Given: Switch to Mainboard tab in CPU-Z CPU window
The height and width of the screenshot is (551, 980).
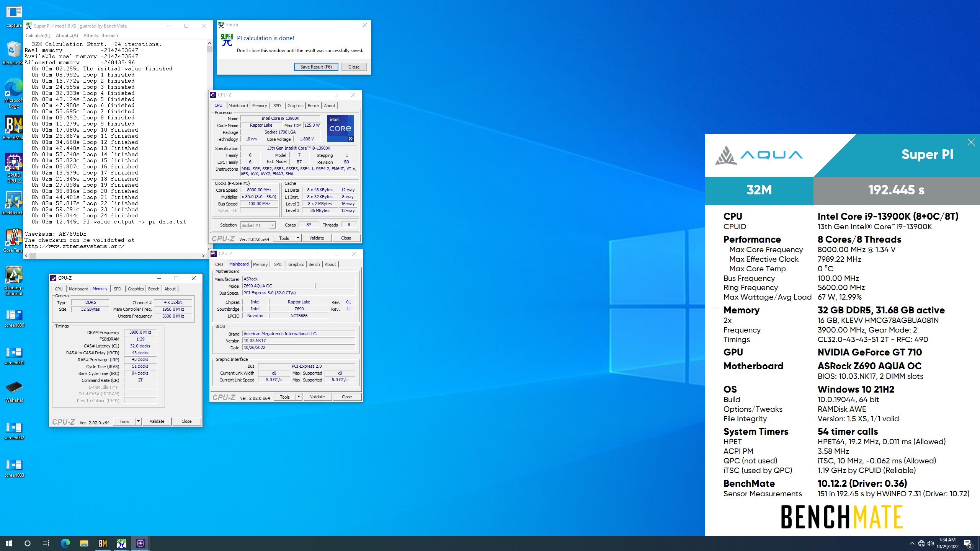Looking at the screenshot, I should [238, 106].
